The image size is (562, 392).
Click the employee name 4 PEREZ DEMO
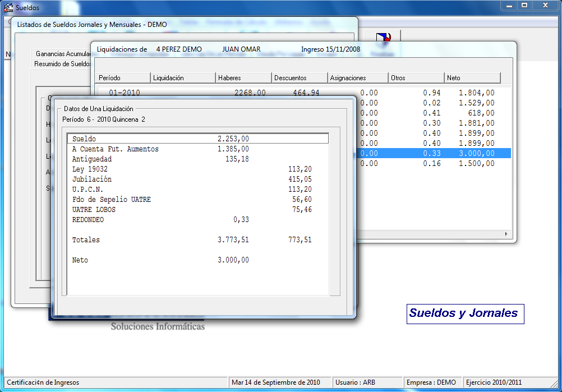[x=179, y=49]
